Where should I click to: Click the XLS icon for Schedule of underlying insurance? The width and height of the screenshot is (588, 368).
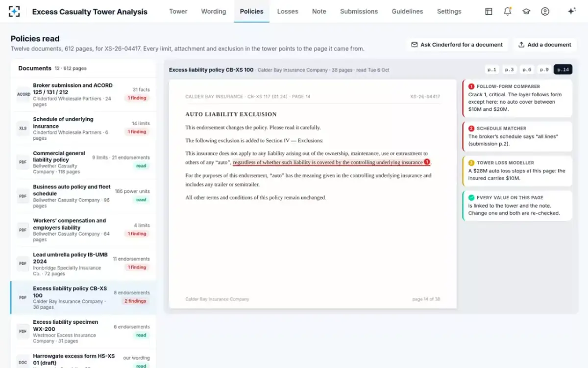coord(23,128)
